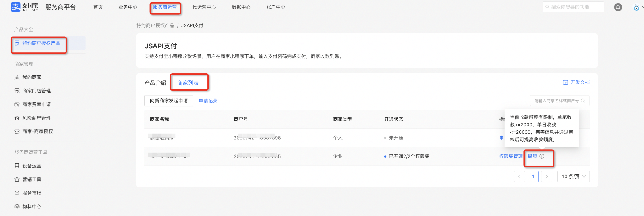Click the 商户号 column header
The width and height of the screenshot is (644, 216).
click(x=241, y=119)
